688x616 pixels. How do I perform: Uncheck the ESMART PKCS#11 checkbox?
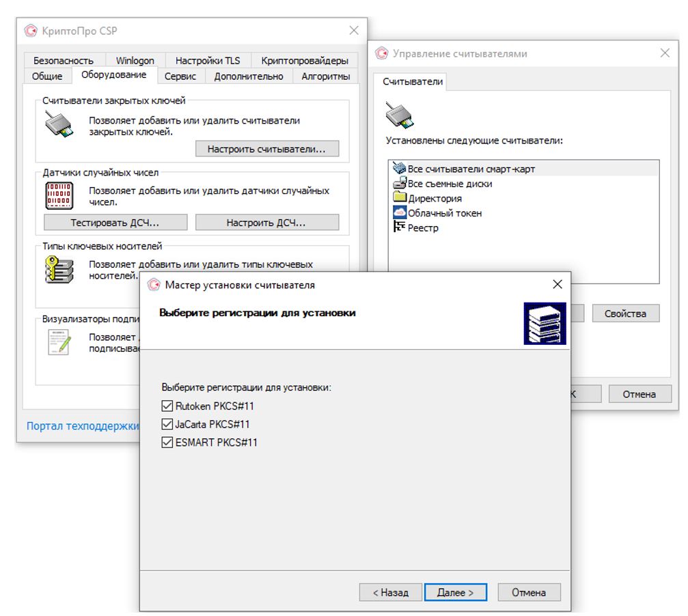pyautogui.click(x=167, y=443)
